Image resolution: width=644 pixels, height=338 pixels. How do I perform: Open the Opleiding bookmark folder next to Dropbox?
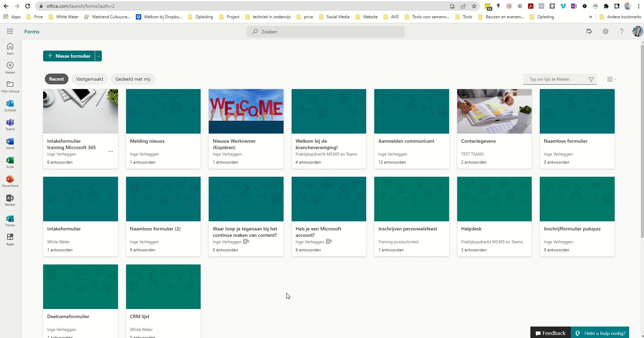click(201, 17)
